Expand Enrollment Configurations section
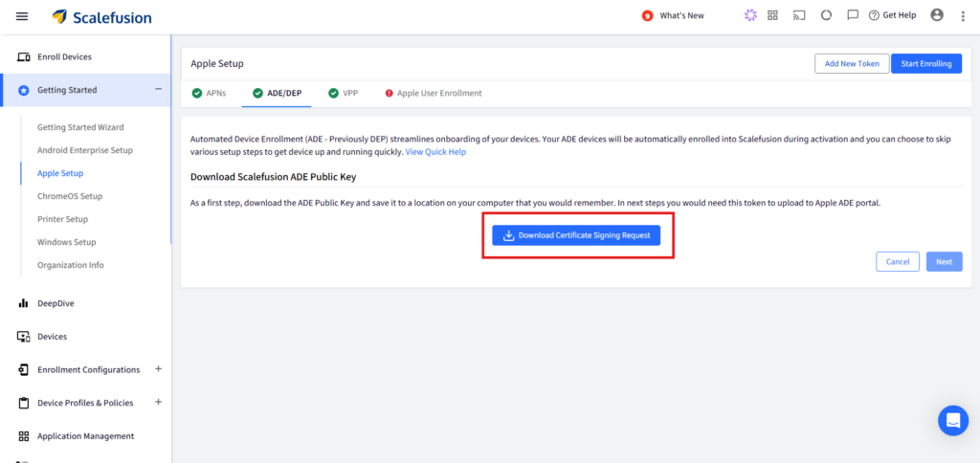Image resolution: width=980 pixels, height=463 pixels. 158,368
